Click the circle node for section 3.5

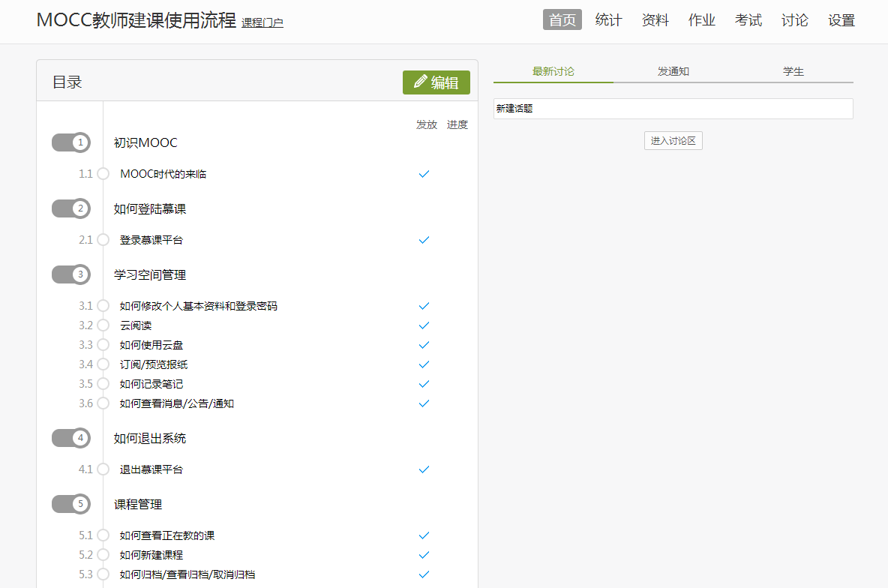(103, 384)
